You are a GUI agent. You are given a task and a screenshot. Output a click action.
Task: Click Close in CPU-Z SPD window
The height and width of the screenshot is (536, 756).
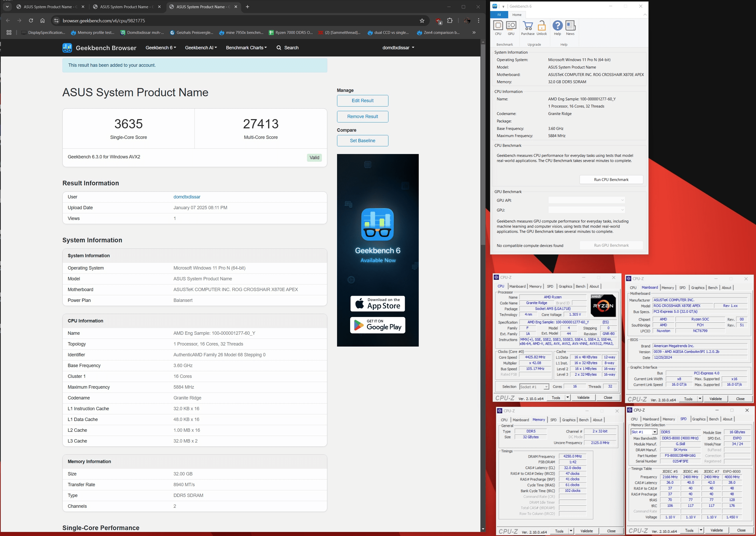[741, 530]
